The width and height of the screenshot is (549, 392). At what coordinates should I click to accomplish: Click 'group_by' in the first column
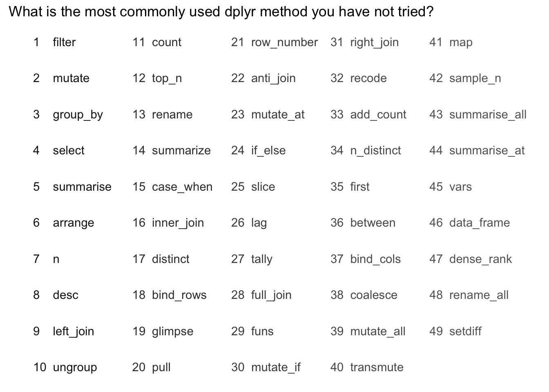point(78,115)
